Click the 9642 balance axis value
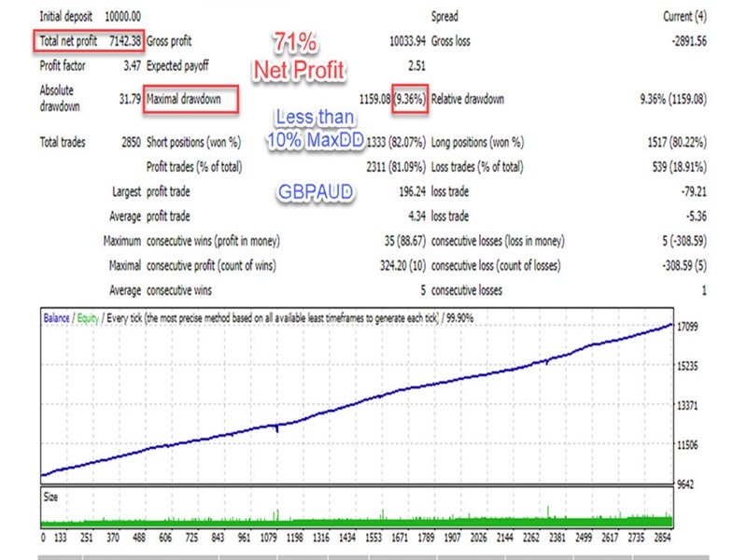Screen dimensions: 747x560 point(685,484)
